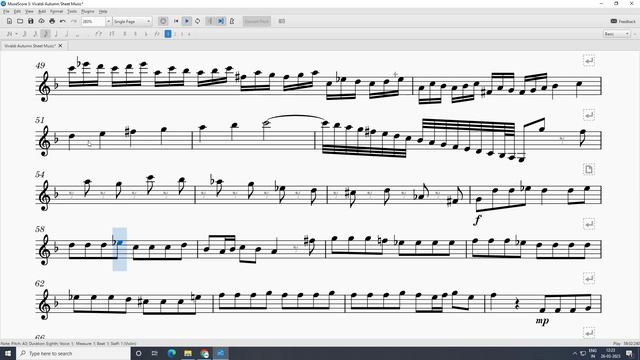Open a score file from toolbar
Image resolution: width=640 pixels, height=360 pixels.
click(20, 21)
